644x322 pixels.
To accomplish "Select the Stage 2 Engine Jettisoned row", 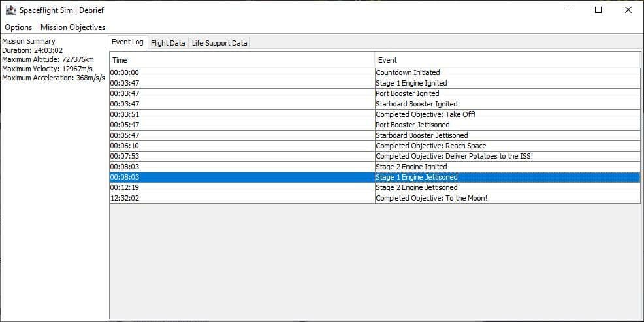I will [x=374, y=187].
